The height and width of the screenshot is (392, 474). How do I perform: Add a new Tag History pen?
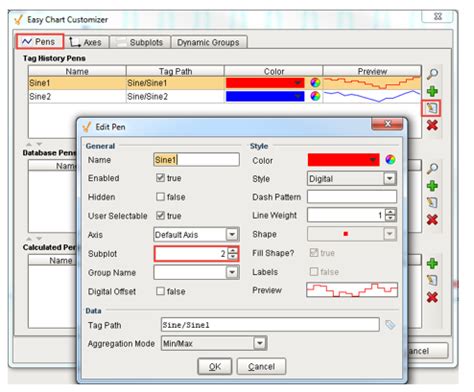pos(432,91)
